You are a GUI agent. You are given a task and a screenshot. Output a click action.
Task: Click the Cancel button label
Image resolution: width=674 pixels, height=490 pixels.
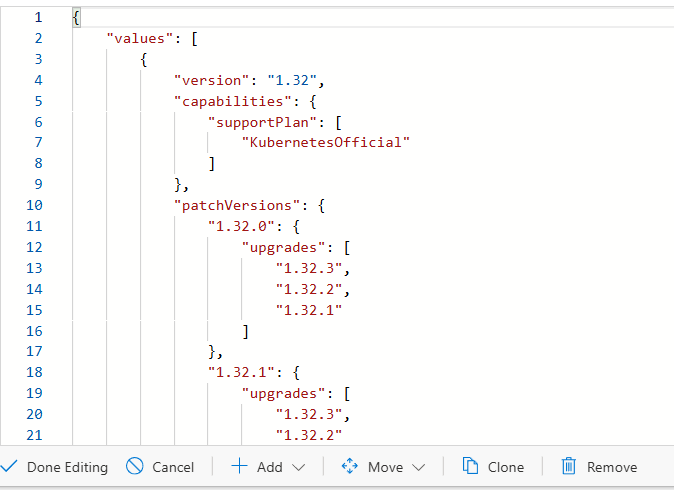point(173,467)
